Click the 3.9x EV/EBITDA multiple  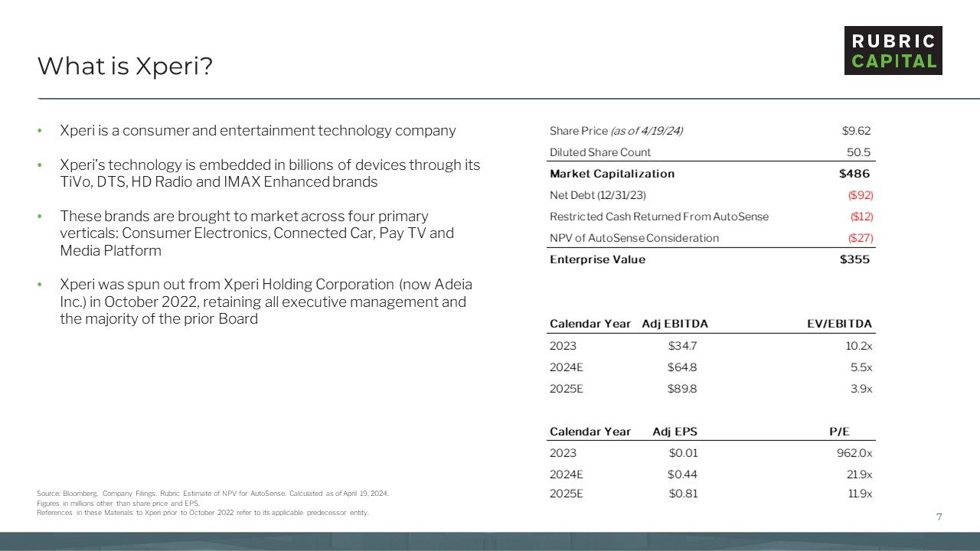click(x=860, y=389)
